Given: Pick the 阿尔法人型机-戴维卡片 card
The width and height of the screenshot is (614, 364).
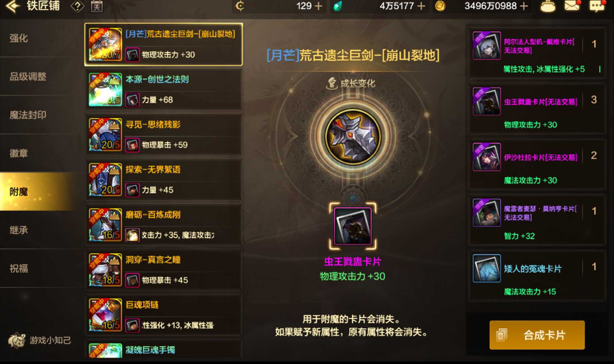Looking at the screenshot, I should tap(537, 52).
